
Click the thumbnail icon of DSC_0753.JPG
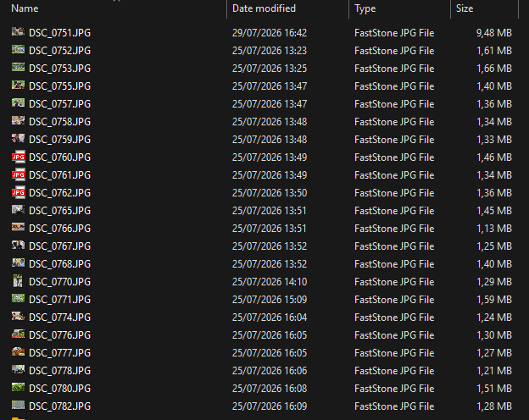(18, 68)
